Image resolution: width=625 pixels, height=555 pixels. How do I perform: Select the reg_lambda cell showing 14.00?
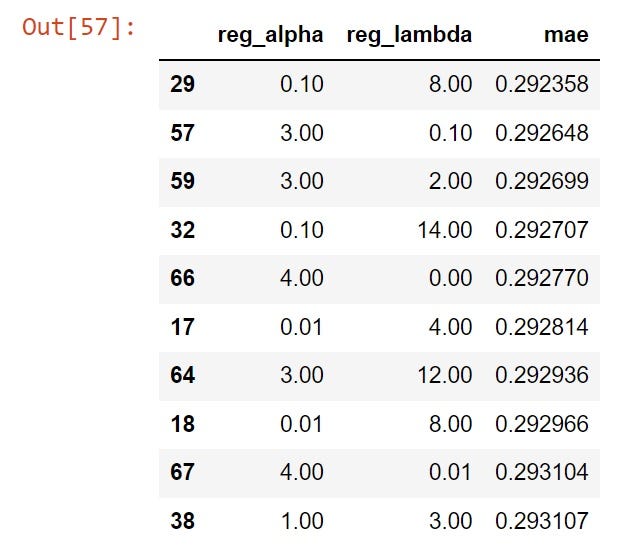tap(444, 230)
